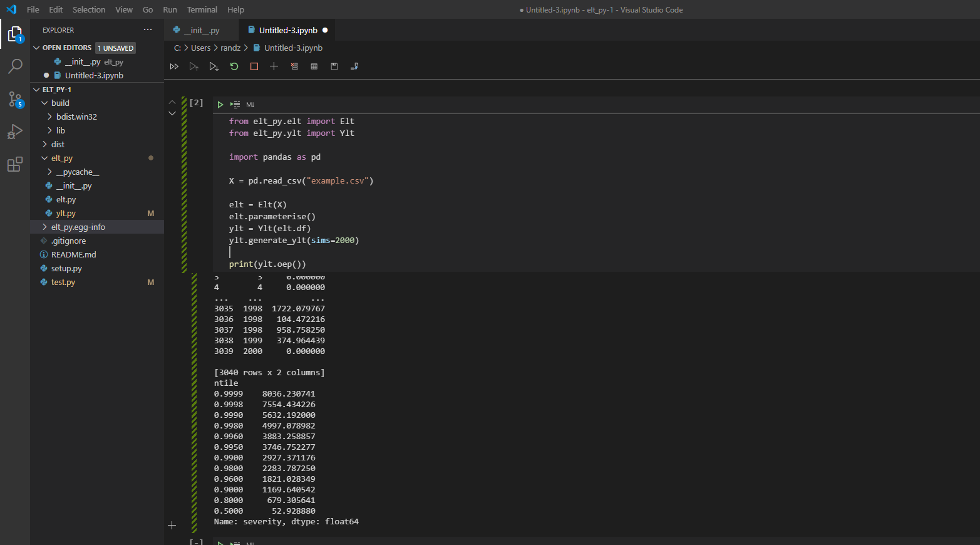Convert cell [2] to Markdown
Image resolution: width=980 pixels, height=545 pixels.
click(x=250, y=105)
